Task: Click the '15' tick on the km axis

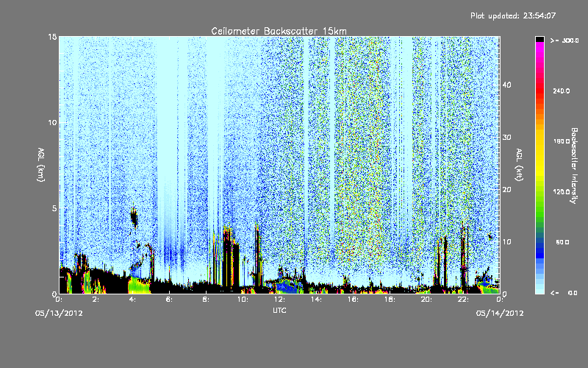Action: (52, 37)
